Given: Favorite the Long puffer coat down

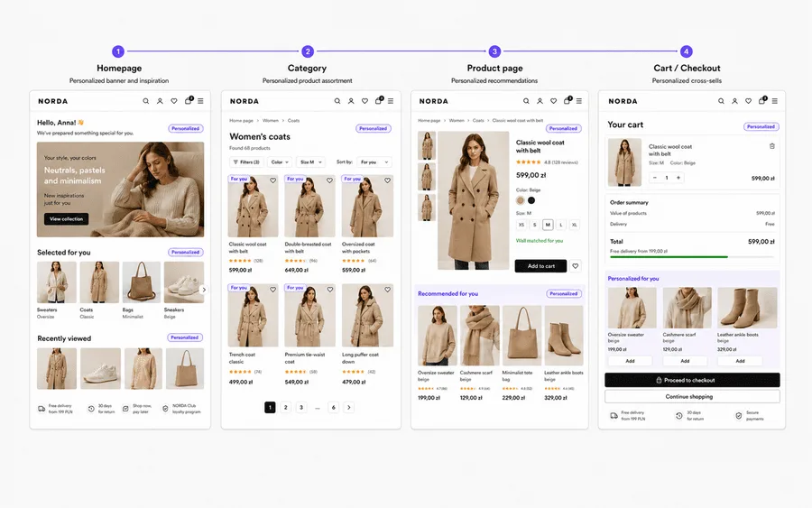Looking at the screenshot, I should click(387, 290).
